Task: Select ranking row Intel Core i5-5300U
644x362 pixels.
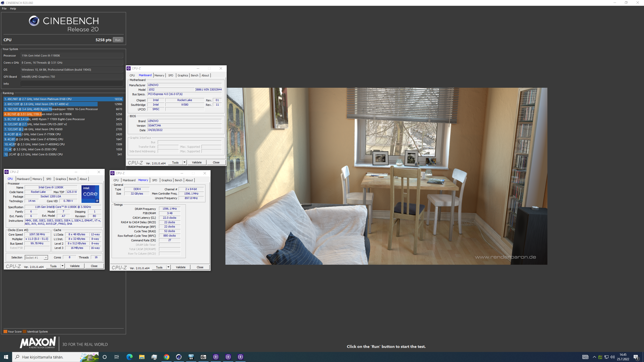Action: coord(63,154)
